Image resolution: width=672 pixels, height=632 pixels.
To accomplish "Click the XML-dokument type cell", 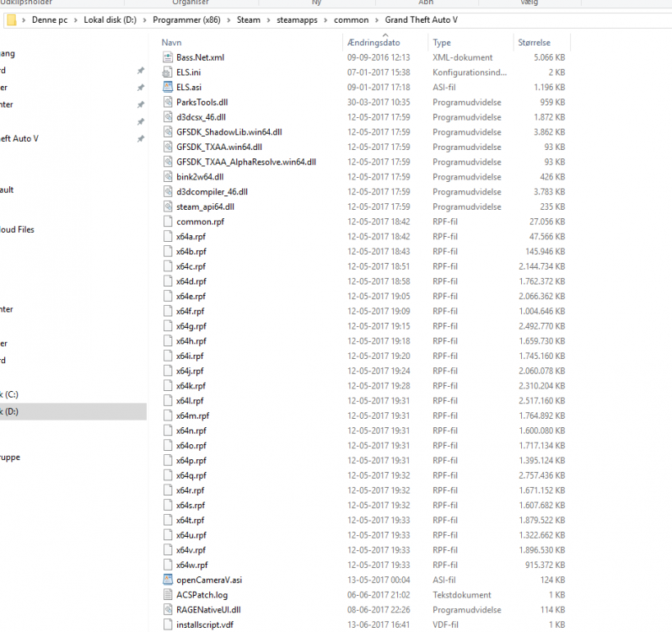I will click(462, 57).
